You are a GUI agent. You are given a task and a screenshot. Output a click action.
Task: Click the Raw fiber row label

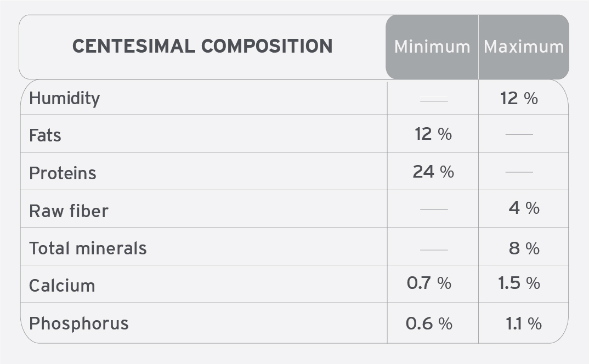(x=69, y=211)
